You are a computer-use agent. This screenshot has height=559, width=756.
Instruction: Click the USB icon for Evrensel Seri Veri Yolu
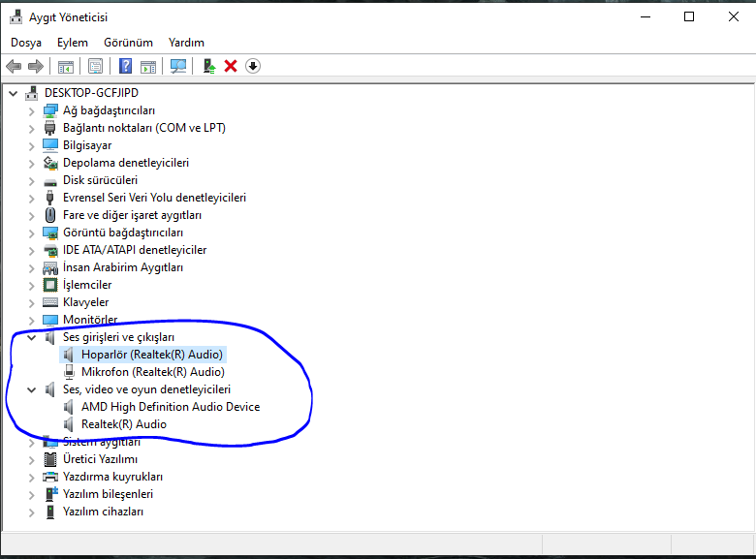(x=50, y=198)
